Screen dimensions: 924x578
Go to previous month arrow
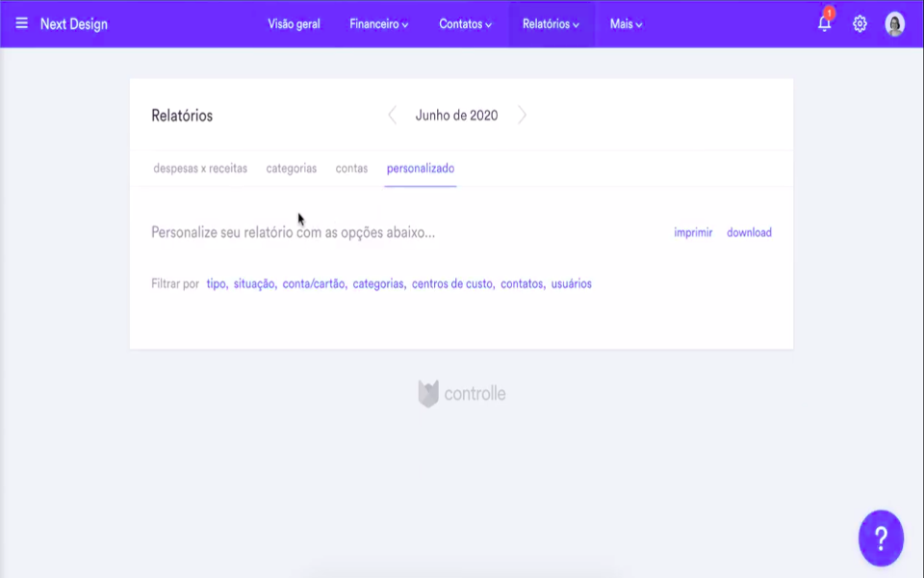tap(393, 115)
